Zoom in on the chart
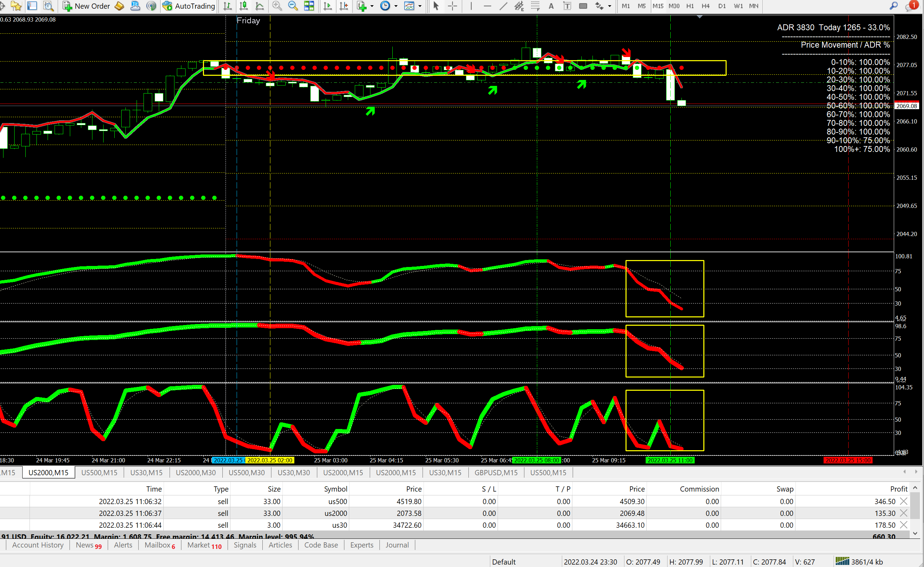 click(x=277, y=6)
